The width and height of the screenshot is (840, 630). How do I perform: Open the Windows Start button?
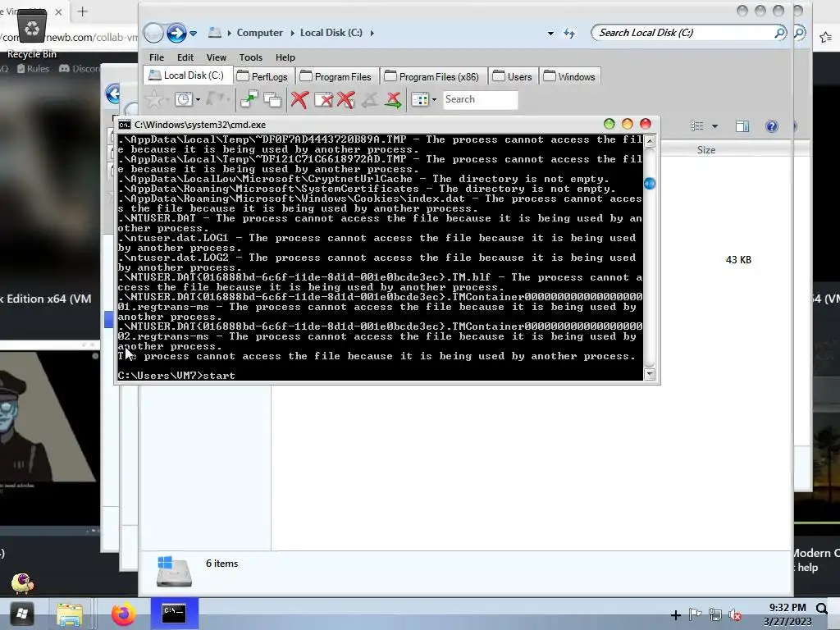[x=22, y=614]
